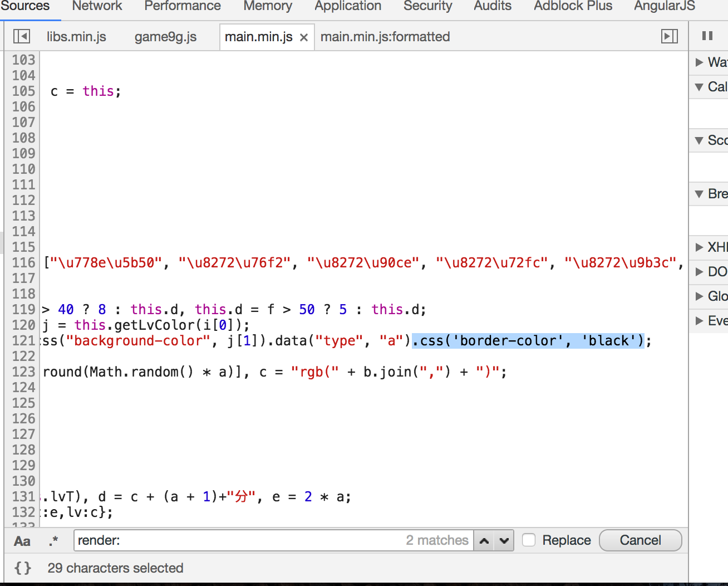Switch to the Network panel tab
The image size is (728, 586).
pos(97,6)
